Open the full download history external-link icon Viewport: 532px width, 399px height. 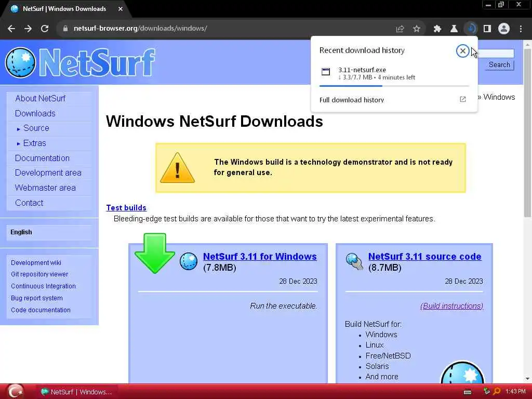pos(463,99)
